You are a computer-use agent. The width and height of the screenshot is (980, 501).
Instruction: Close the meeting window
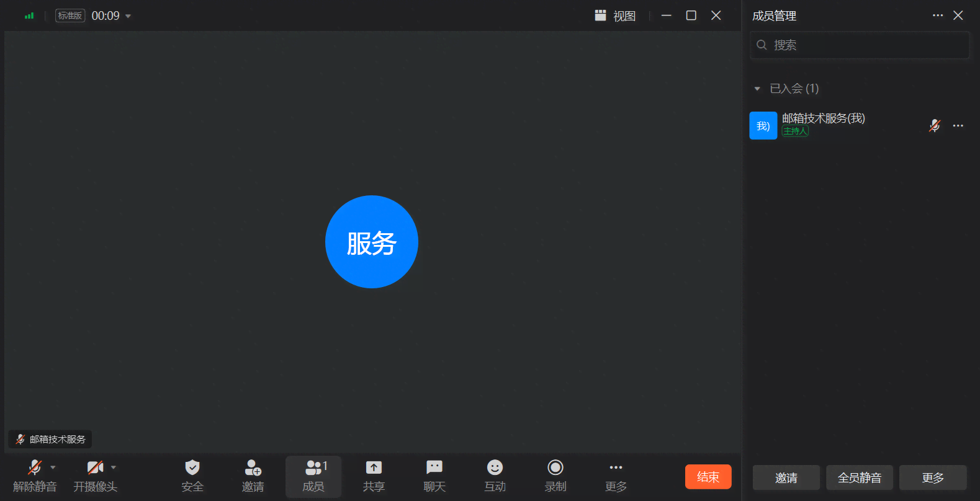716,16
